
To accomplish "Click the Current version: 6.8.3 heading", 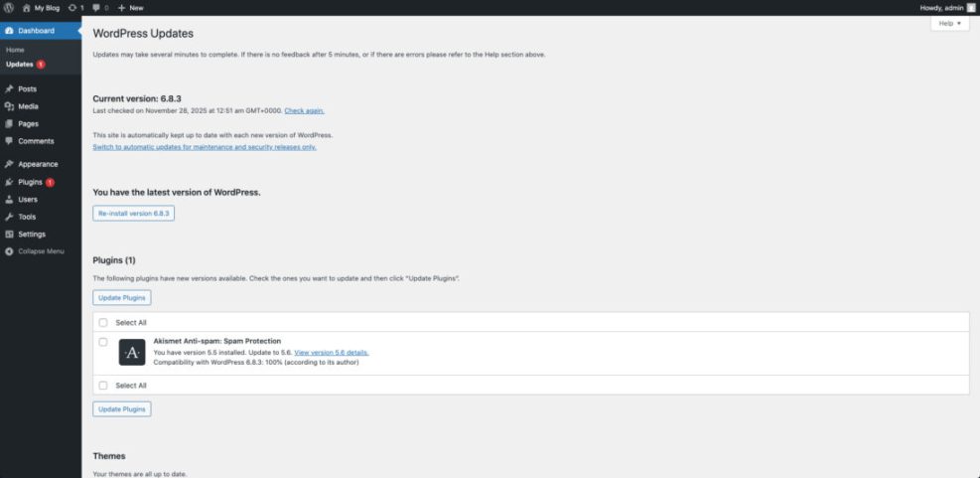I will tap(137, 98).
